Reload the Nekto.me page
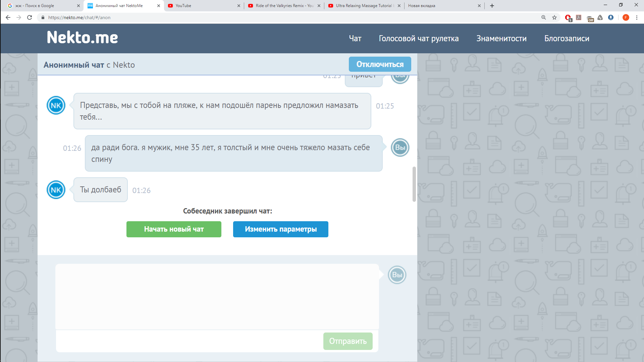Screen dimensions: 644x362 click(x=30, y=17)
